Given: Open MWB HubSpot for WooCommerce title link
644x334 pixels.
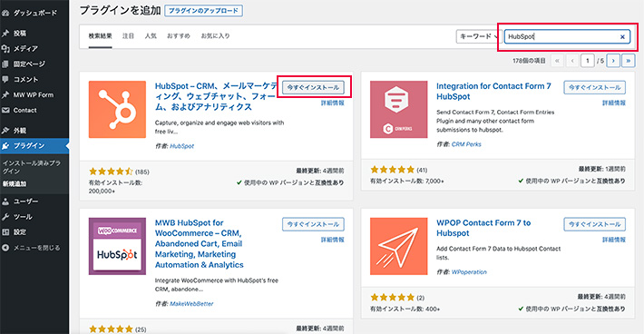Looking at the screenshot, I should point(200,243).
